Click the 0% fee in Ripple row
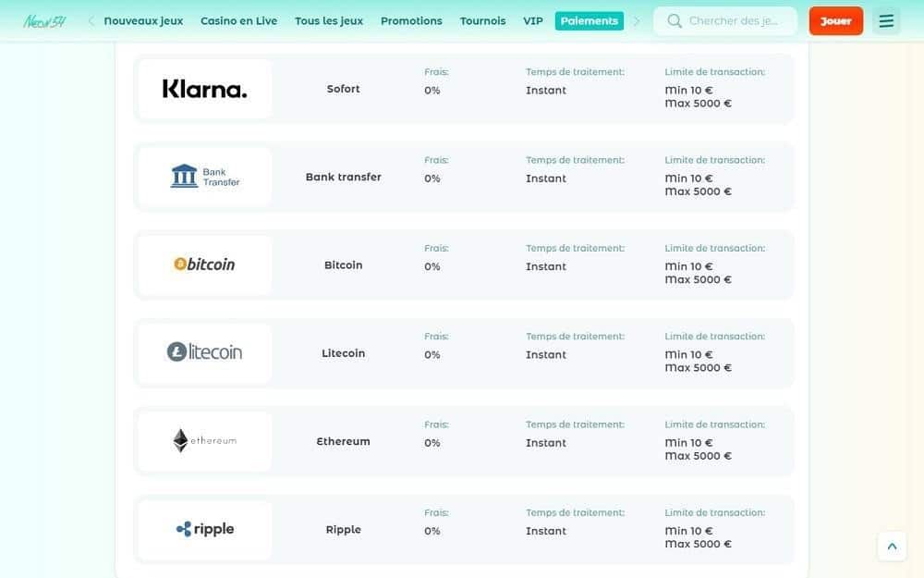 tap(432, 531)
